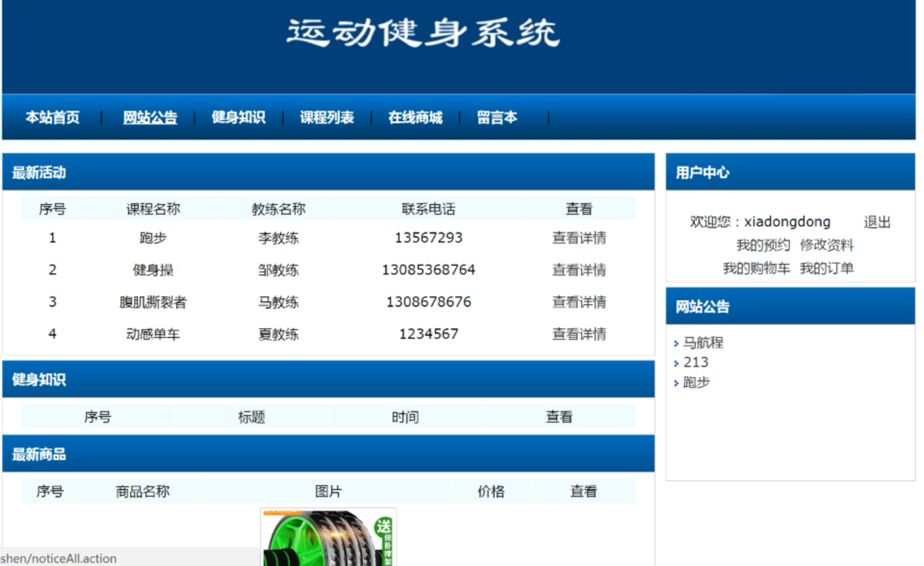This screenshot has height=566, width=924.
Task: Open the 留言本 navigation item
Action: point(497,117)
